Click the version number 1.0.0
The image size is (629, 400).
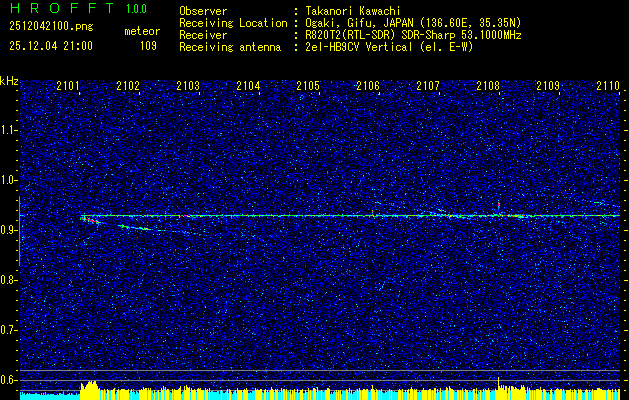[136, 9]
